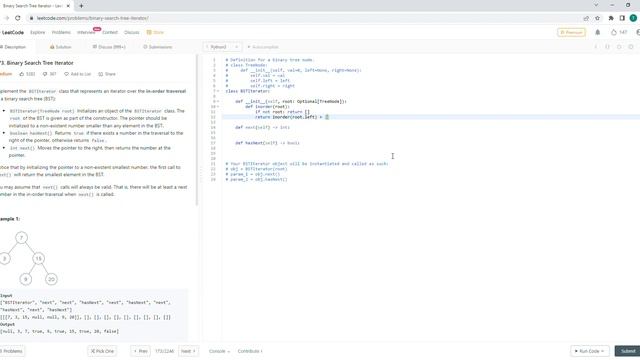This screenshot has height=360, width=640.
Task: Go to the Next problem
Action: (188, 351)
